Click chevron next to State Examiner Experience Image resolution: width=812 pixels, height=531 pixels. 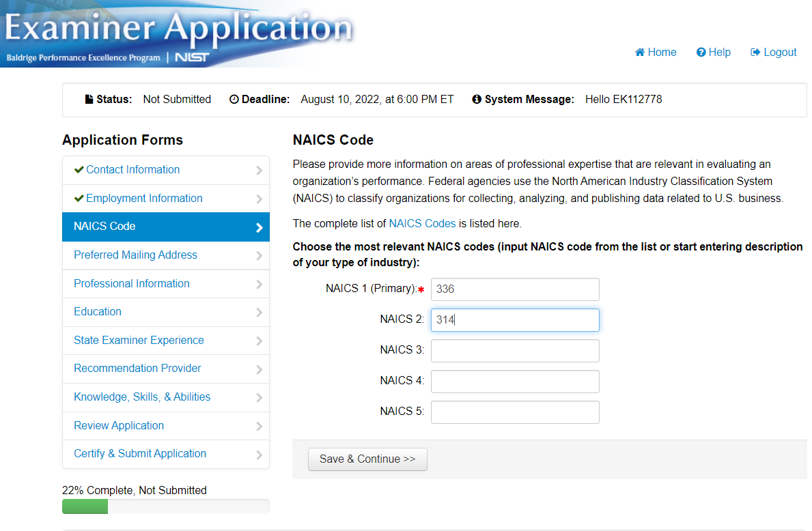pos(259,341)
